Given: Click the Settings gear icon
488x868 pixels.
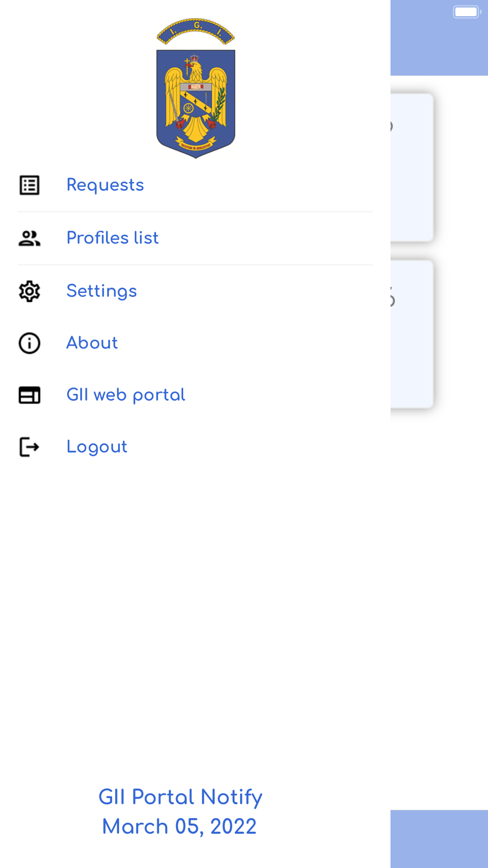Looking at the screenshot, I should click(29, 291).
